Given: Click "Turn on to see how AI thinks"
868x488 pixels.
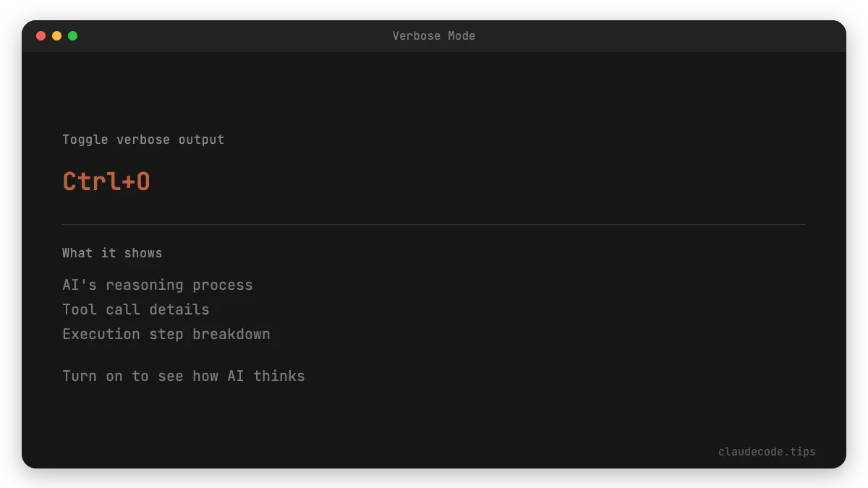Looking at the screenshot, I should coord(184,376).
